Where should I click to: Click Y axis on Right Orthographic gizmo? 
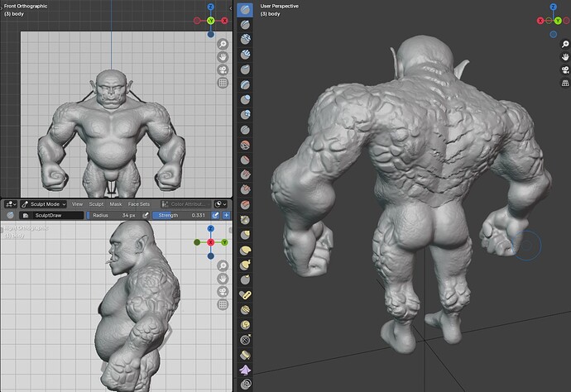pyautogui.click(x=225, y=242)
